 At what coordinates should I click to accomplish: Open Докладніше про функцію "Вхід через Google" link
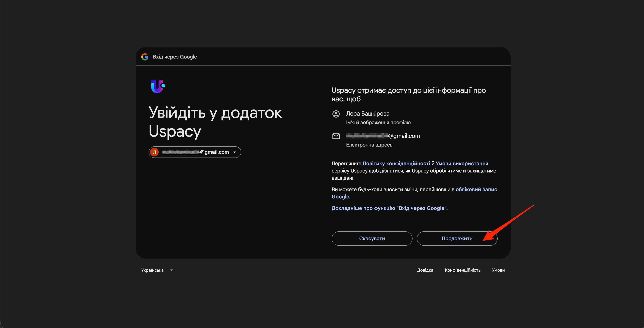[x=389, y=208]
